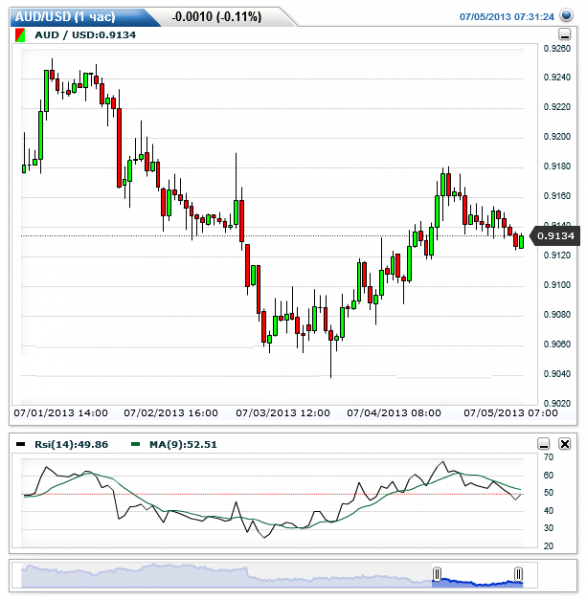Click the Rsi(14):49.86 legend label
Image resolution: width=587 pixels, height=600 pixels.
click(x=71, y=444)
